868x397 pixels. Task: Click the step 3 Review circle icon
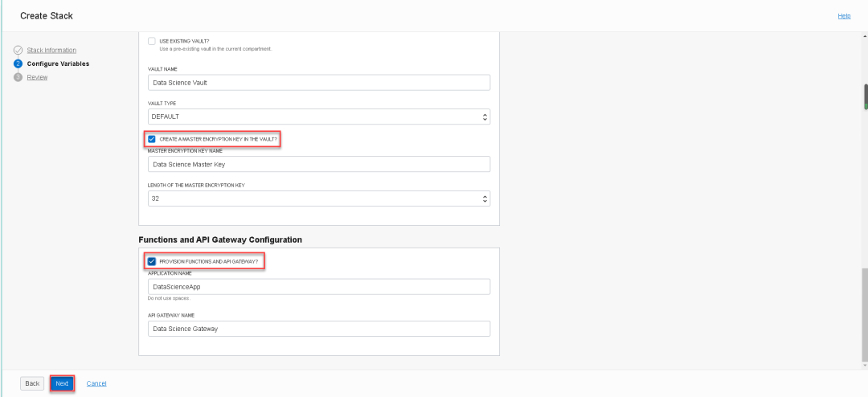point(18,77)
